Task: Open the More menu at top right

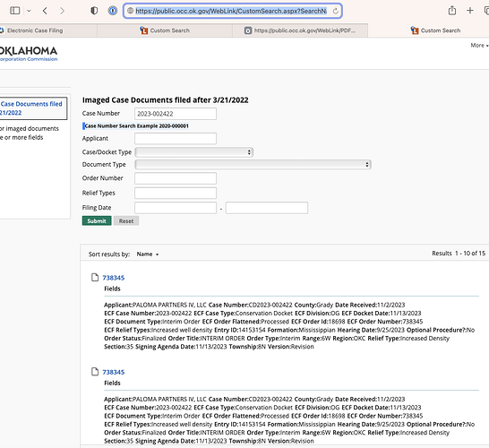Action: pos(479,46)
